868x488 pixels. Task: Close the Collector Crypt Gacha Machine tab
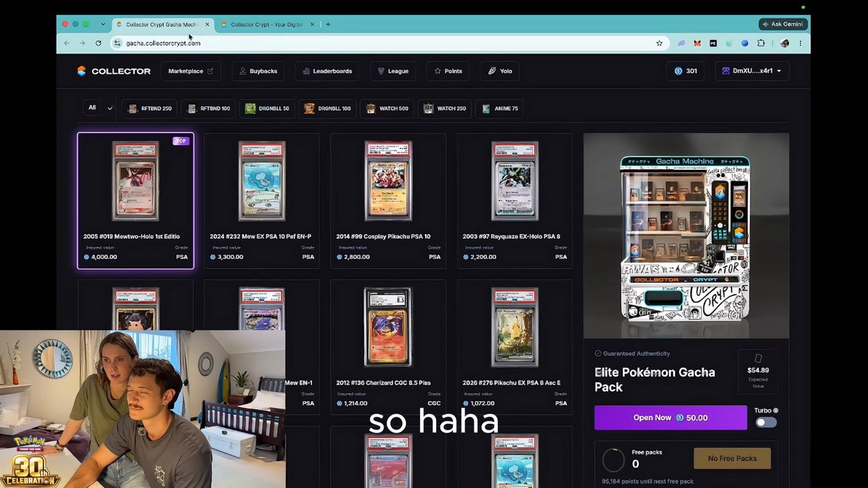pyautogui.click(x=208, y=25)
